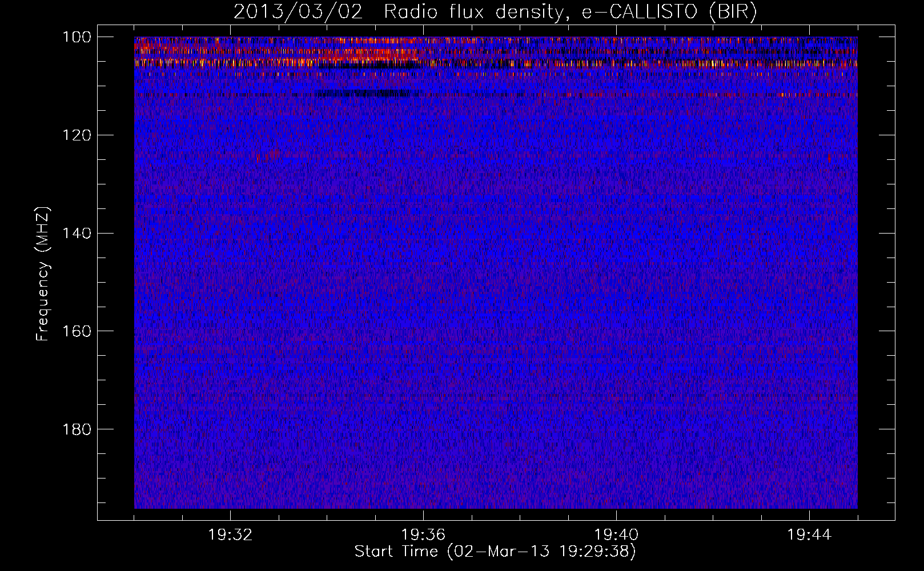This screenshot has height=571, width=924.
Task: Select the 'Frequency (MHZ)' axis label
Action: pyautogui.click(x=43, y=274)
